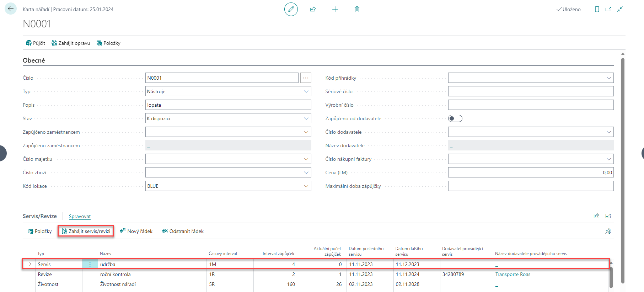Viewport: 644px width, 292px height.
Task: Expand the Kód lokace dropdown
Action: 306,186
